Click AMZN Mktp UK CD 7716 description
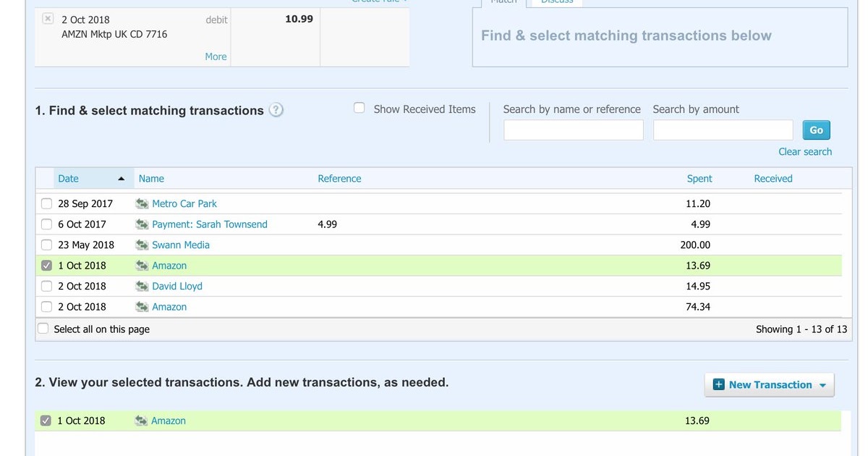Viewport: 868px width, 456px height. tap(114, 34)
